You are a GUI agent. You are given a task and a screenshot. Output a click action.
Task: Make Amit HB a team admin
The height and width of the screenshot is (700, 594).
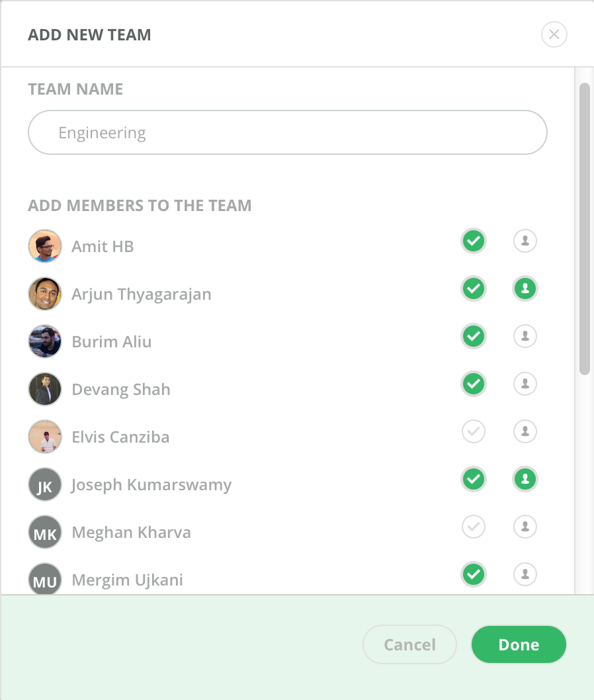(525, 241)
